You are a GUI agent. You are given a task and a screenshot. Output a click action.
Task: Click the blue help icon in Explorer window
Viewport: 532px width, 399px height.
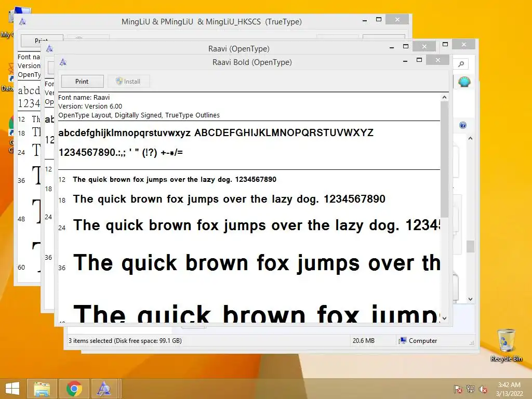pyautogui.click(x=463, y=126)
